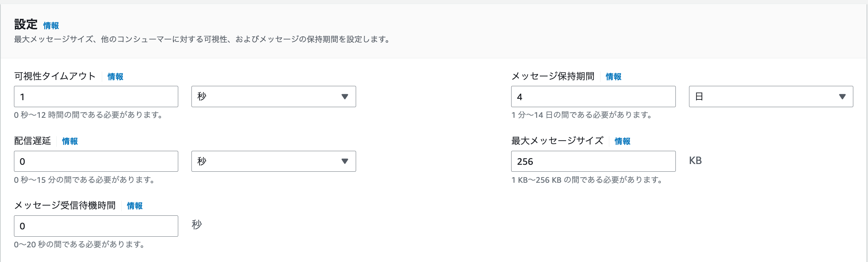868x262 pixels.
Task: Click the 秒 label beside receive wait time
Action: pos(197,225)
